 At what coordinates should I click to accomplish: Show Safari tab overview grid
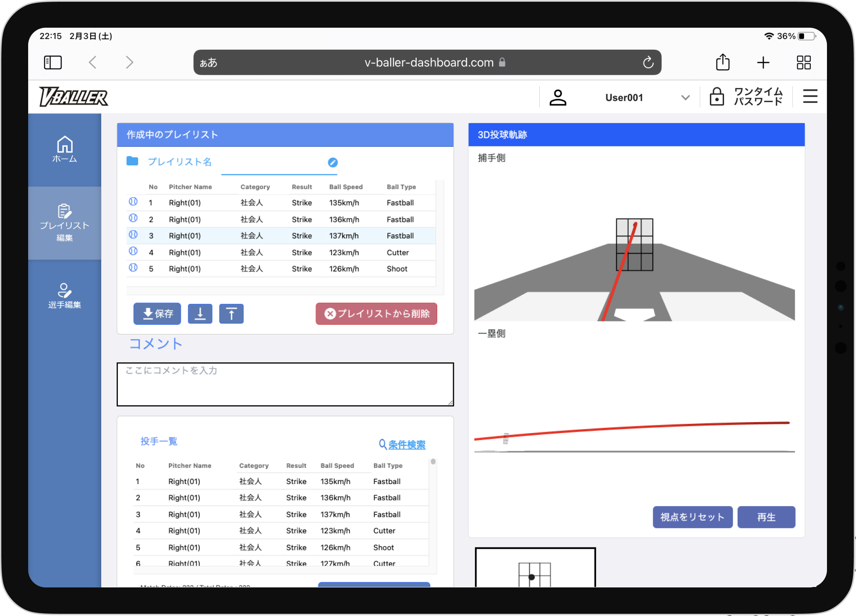pyautogui.click(x=804, y=62)
